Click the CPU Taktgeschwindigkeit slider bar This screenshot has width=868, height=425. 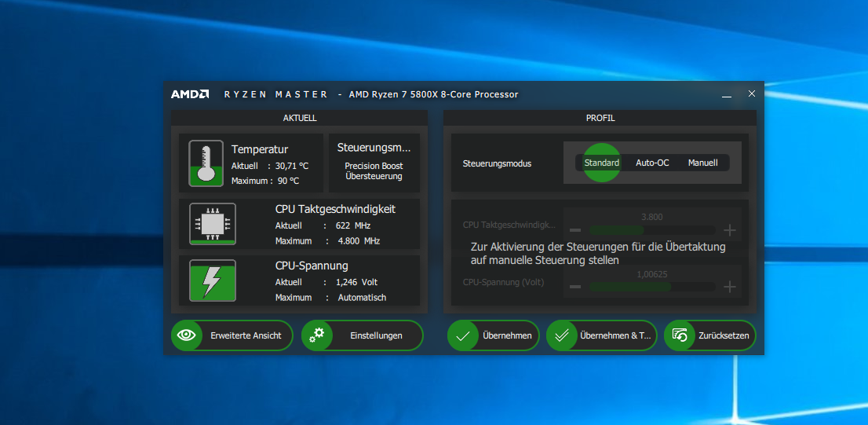click(x=652, y=230)
